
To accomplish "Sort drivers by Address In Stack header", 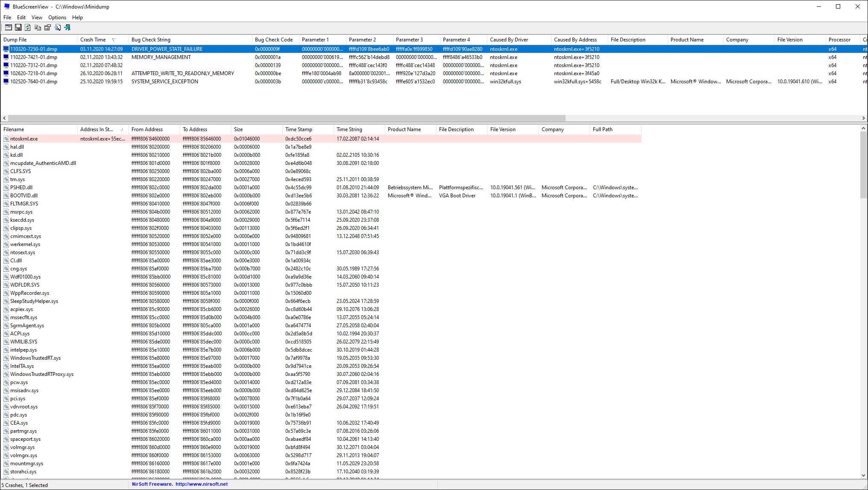I will click(x=97, y=129).
